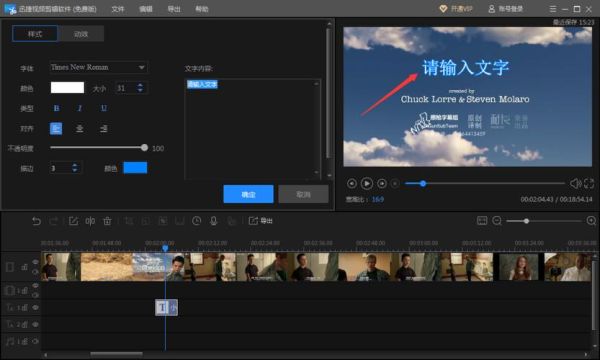
Task: Start voiceover recording with microphone icon
Action: (214, 221)
